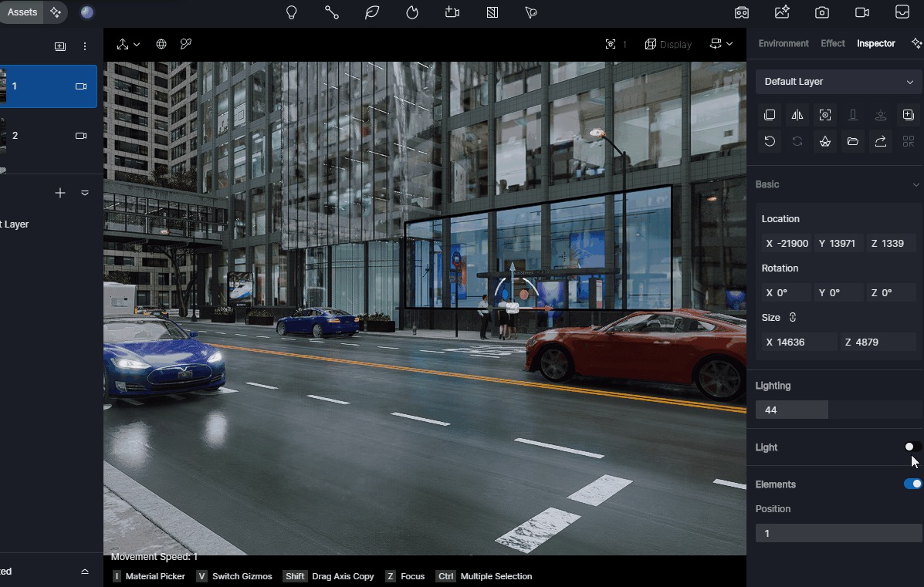
Task: Expand the bottom left panel up arrow
Action: 85,572
